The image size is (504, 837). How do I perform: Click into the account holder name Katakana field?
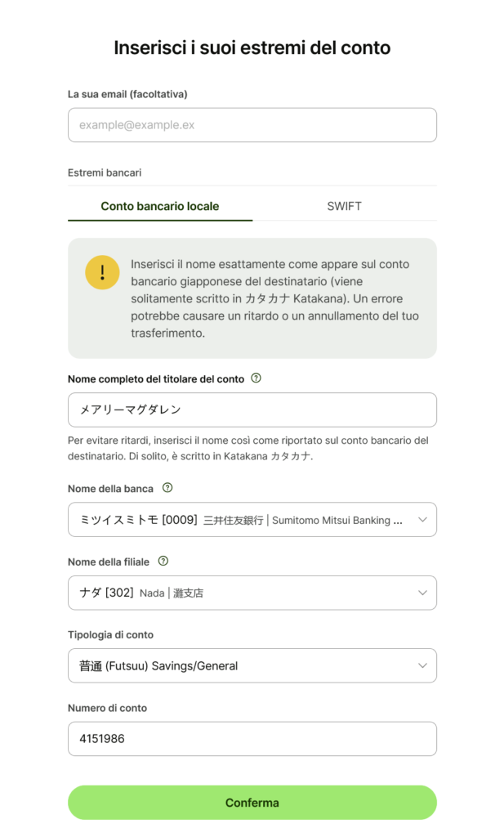tap(252, 410)
